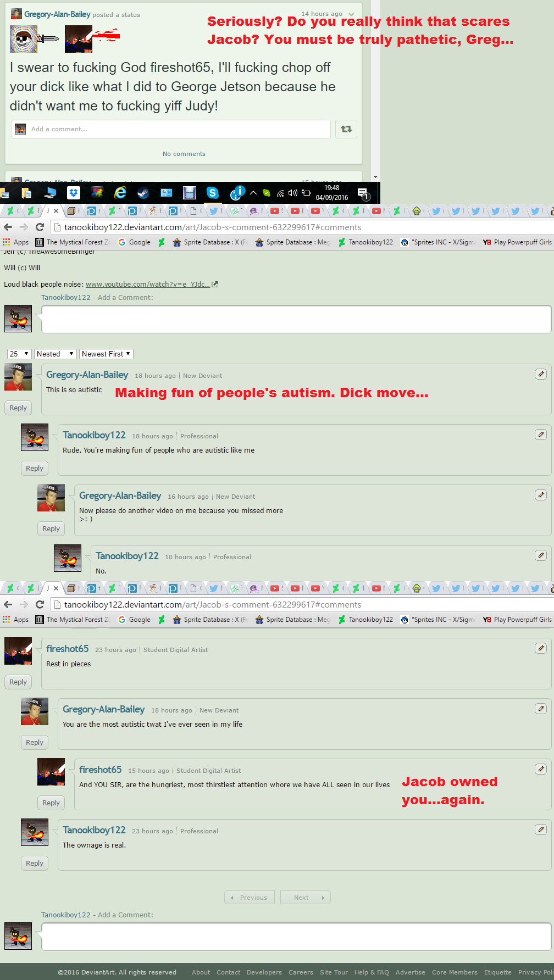Expand the Nested view dropdown
Viewport: 554px width, 980px height.
56,354
